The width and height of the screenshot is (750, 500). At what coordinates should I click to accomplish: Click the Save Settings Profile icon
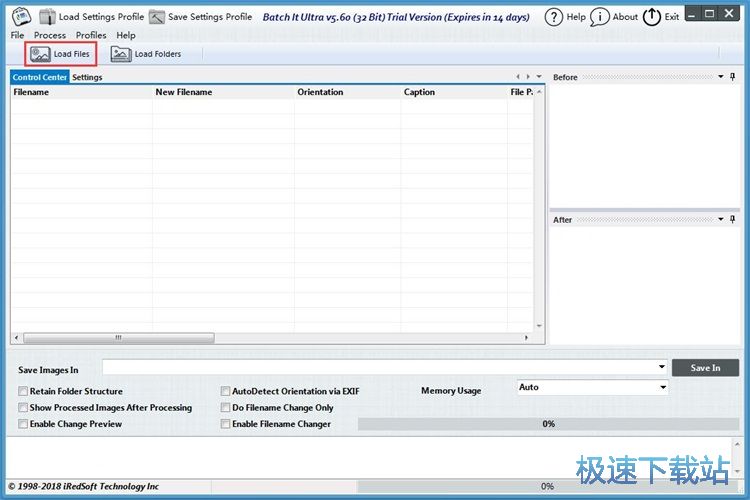[x=156, y=17]
